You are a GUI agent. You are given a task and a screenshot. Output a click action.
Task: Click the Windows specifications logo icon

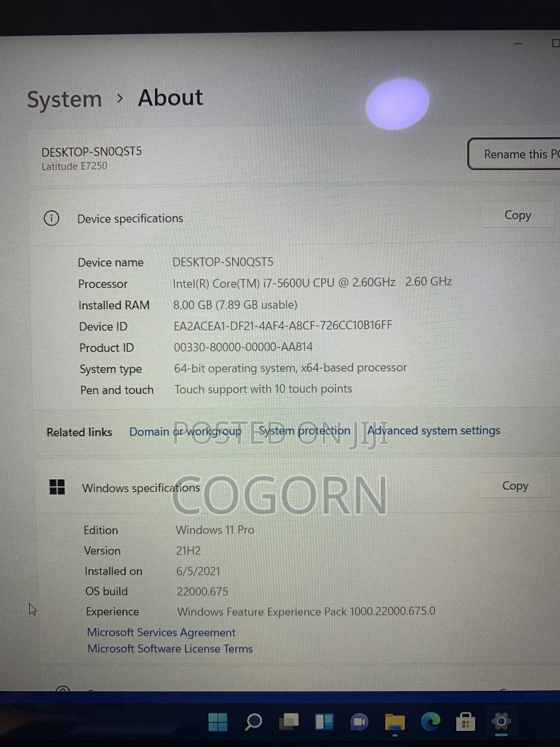pyautogui.click(x=57, y=487)
